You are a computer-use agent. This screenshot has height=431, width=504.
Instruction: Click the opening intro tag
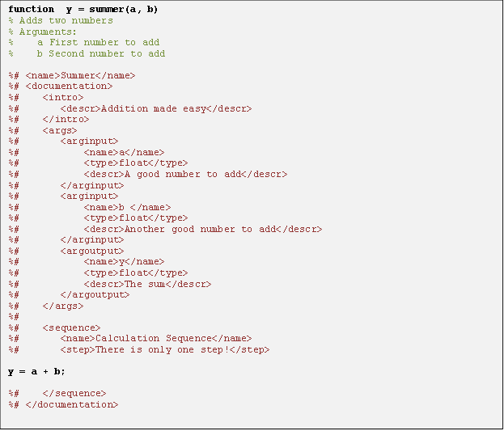pos(63,97)
